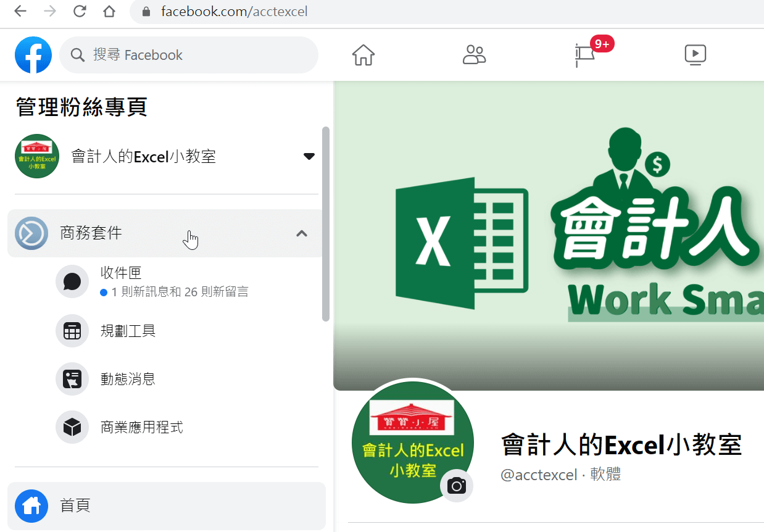Open 商務套件 label
Viewport: 764px width, 532px height.
point(91,233)
